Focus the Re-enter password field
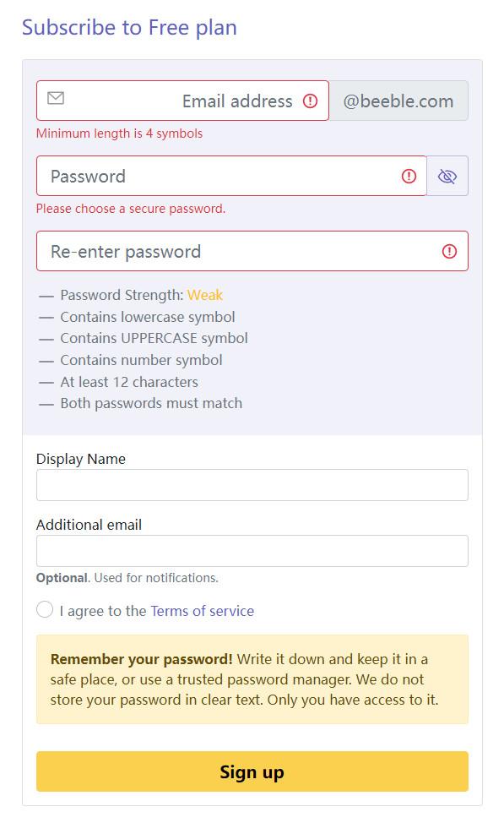504x823 pixels. [252, 252]
